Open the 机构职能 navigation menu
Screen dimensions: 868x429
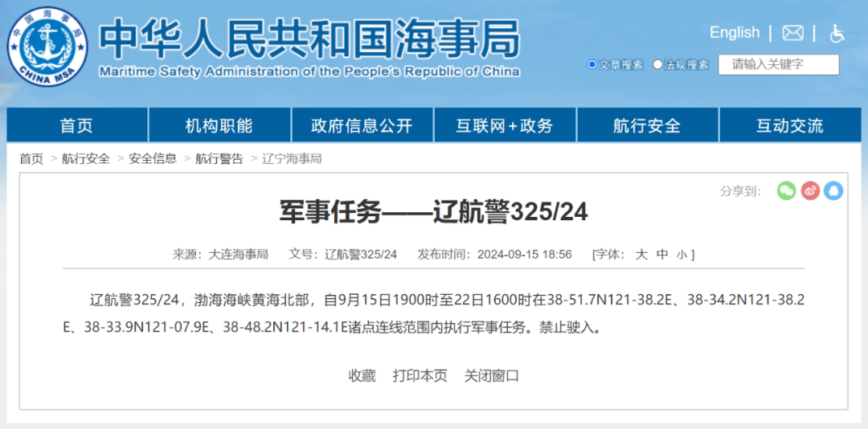pyautogui.click(x=219, y=125)
